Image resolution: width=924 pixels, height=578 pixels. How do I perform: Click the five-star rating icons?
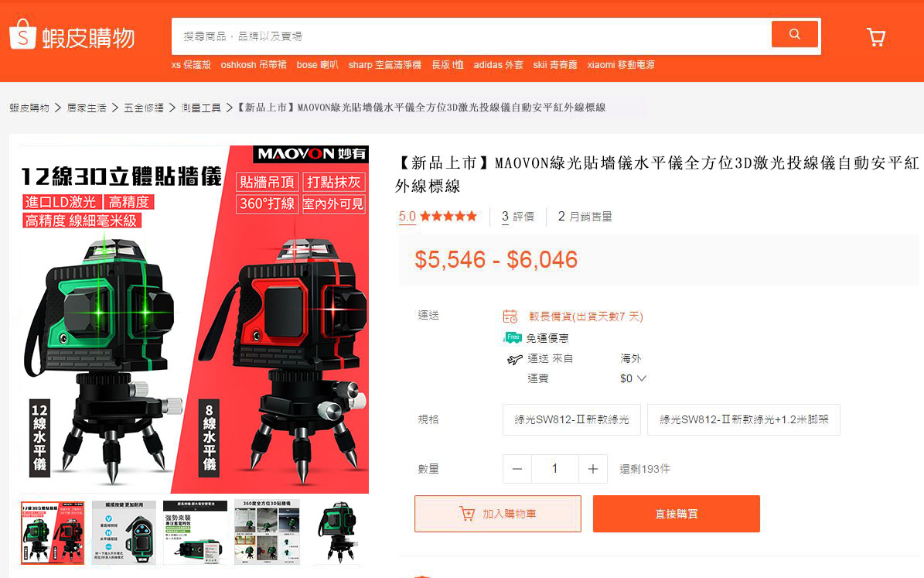448,217
